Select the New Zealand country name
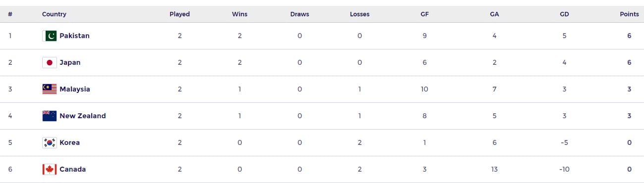The image size is (644, 183). click(x=83, y=116)
